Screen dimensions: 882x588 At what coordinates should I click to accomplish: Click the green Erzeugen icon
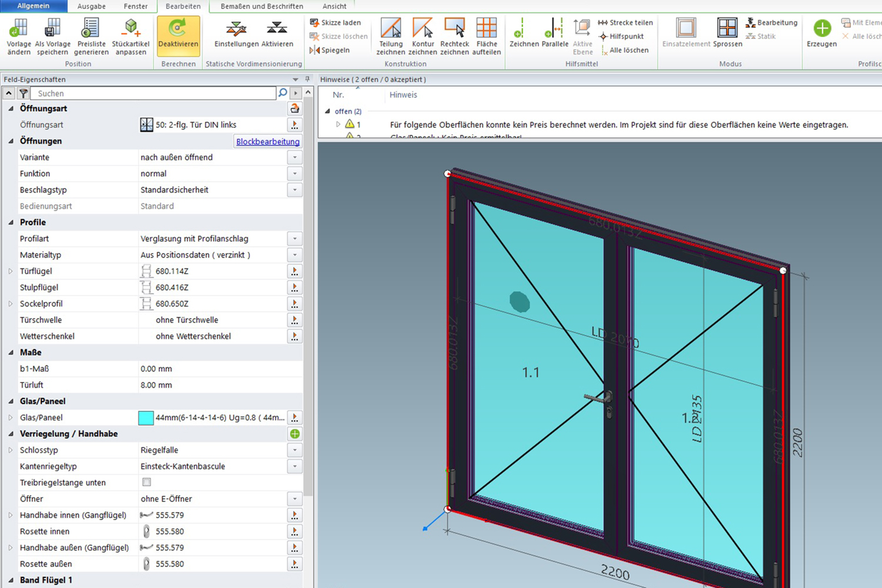coord(822,29)
